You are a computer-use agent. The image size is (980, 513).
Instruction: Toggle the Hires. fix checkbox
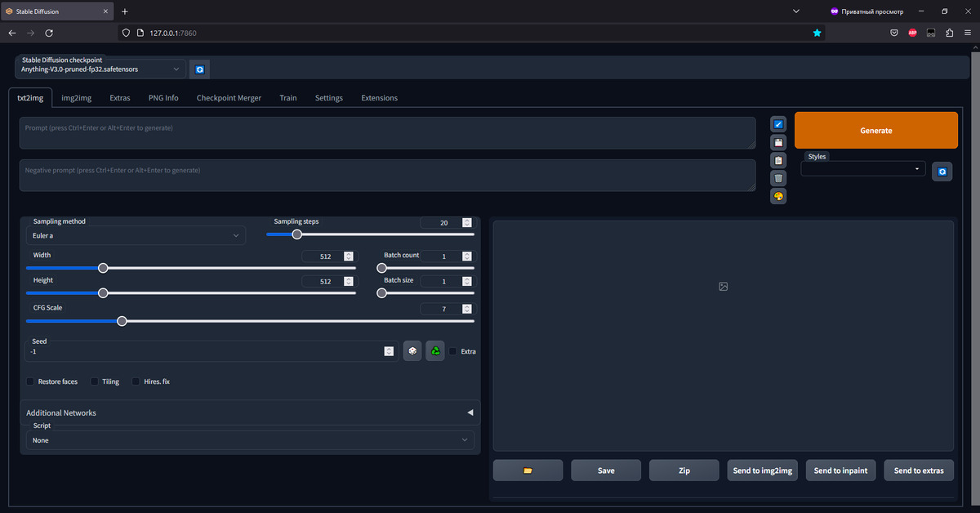coord(136,381)
